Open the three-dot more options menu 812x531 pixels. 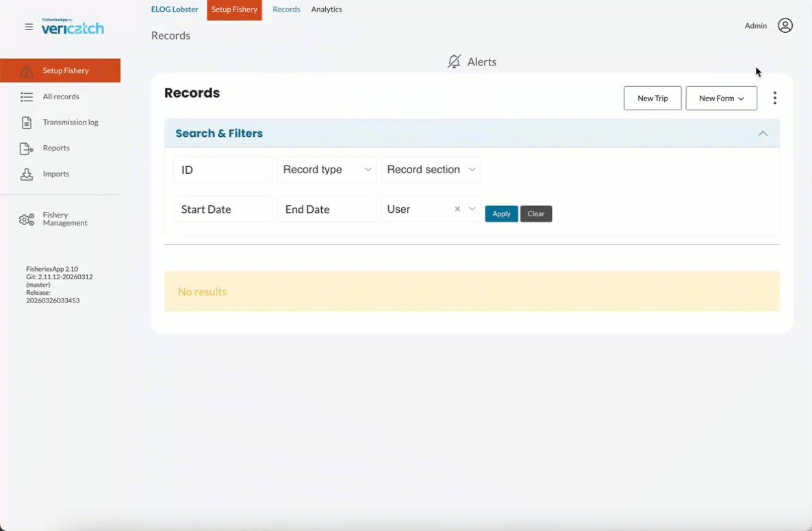(774, 99)
